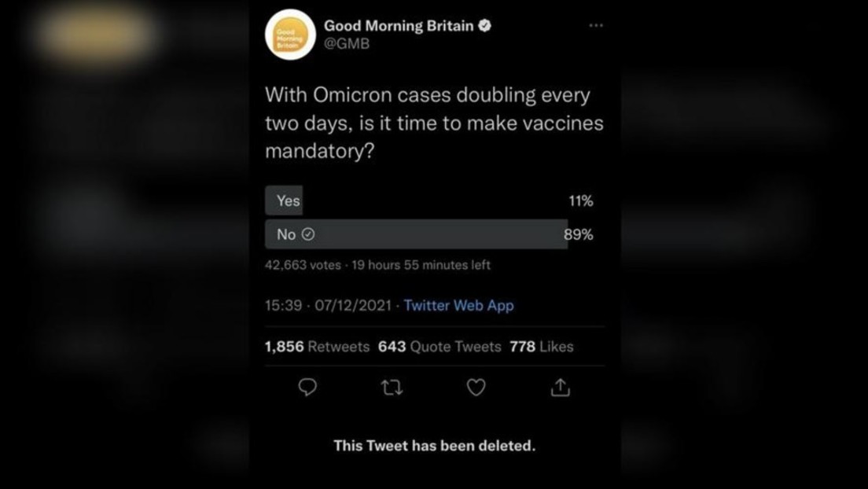The height and width of the screenshot is (489, 868).
Task: Open the Good Morning Britain account name
Action: (x=399, y=26)
